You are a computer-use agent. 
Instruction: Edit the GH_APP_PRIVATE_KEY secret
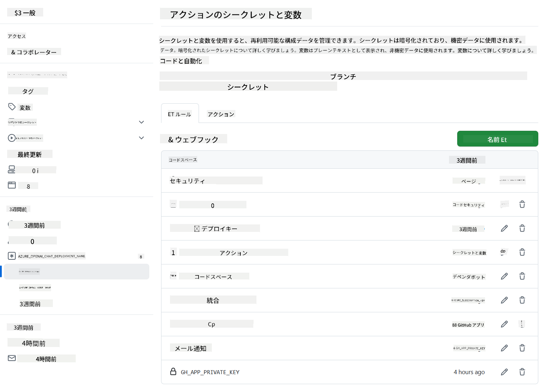[x=504, y=372]
